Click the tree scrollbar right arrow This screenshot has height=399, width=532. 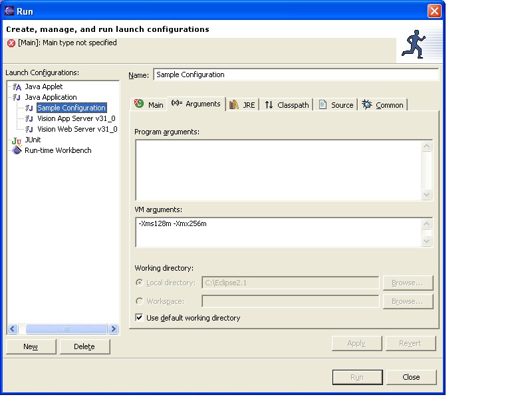pos(113,329)
